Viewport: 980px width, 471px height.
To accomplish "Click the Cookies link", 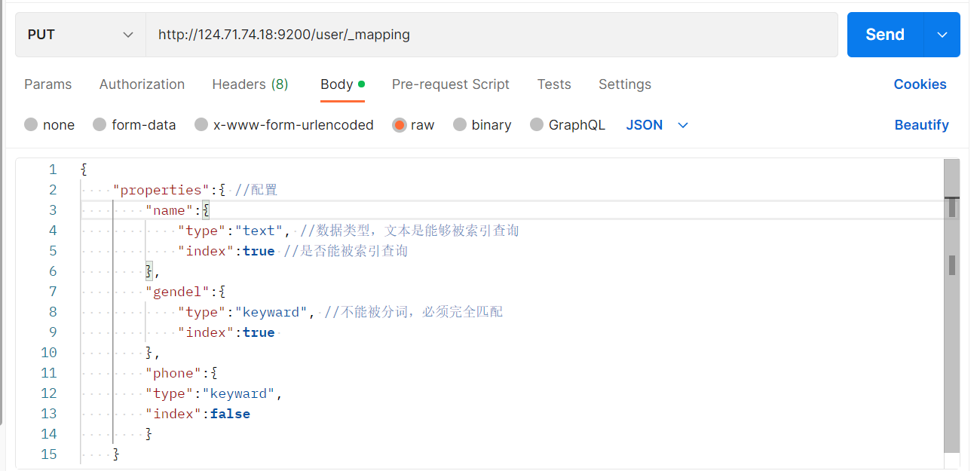I will click(920, 84).
